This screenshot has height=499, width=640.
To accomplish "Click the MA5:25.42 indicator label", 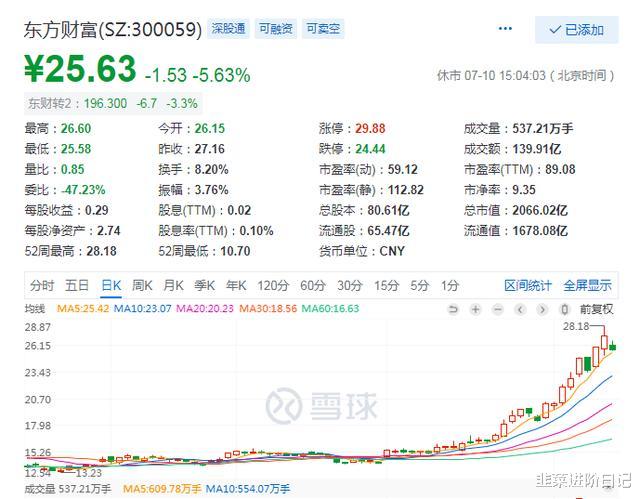I will (82, 308).
